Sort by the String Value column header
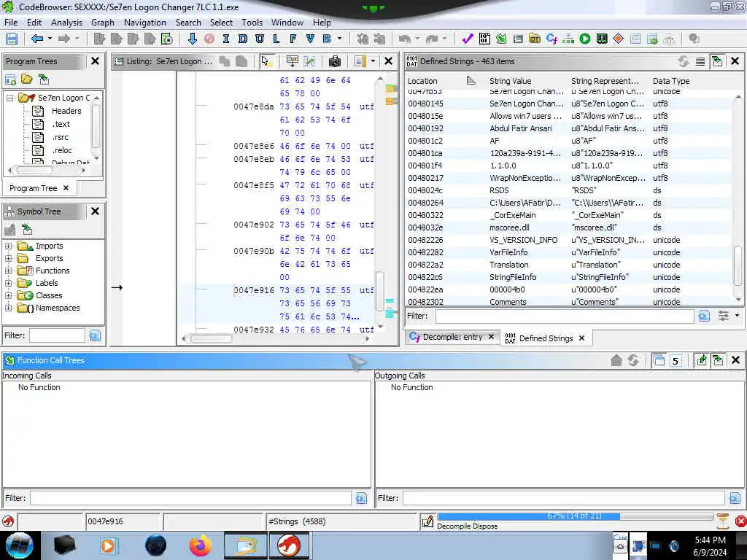Image resolution: width=747 pixels, height=560 pixels. pos(510,81)
